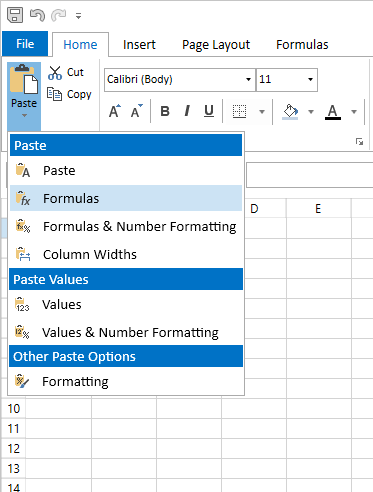Screen dimensions: 373x492
Task: Switch to the Insert tab
Action: click(139, 44)
